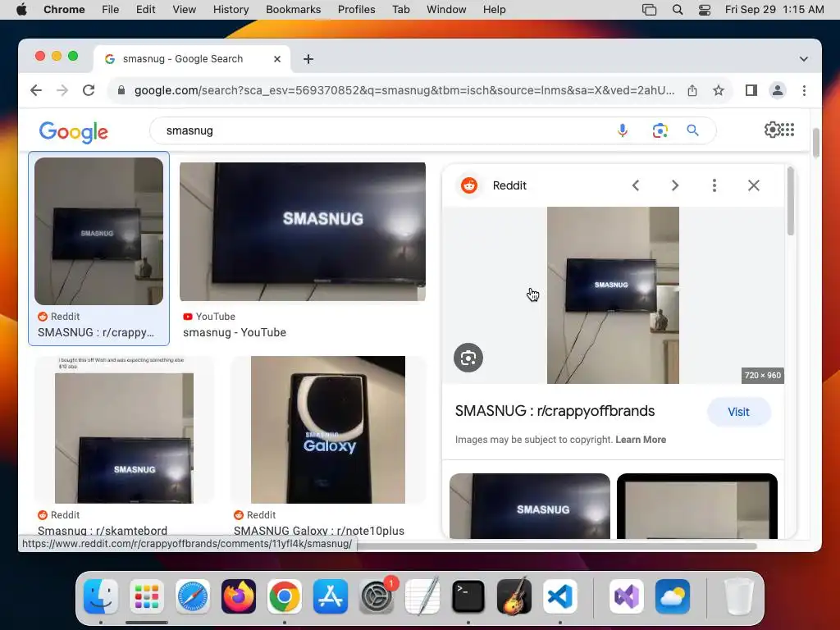Launch Safari from the Dock

192,596
